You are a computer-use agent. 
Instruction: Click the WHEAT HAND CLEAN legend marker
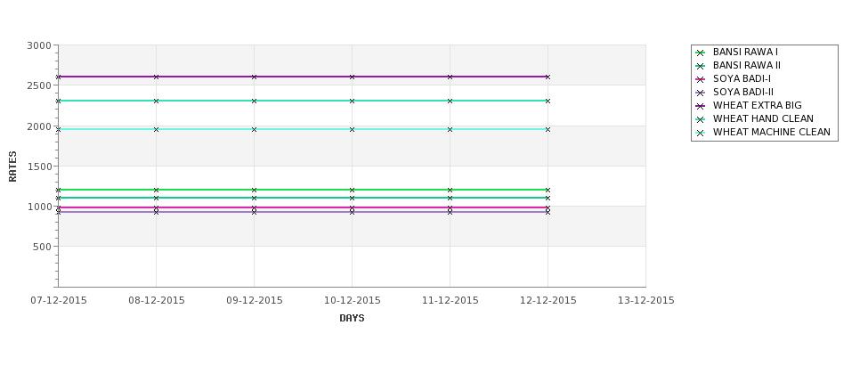pos(701,119)
